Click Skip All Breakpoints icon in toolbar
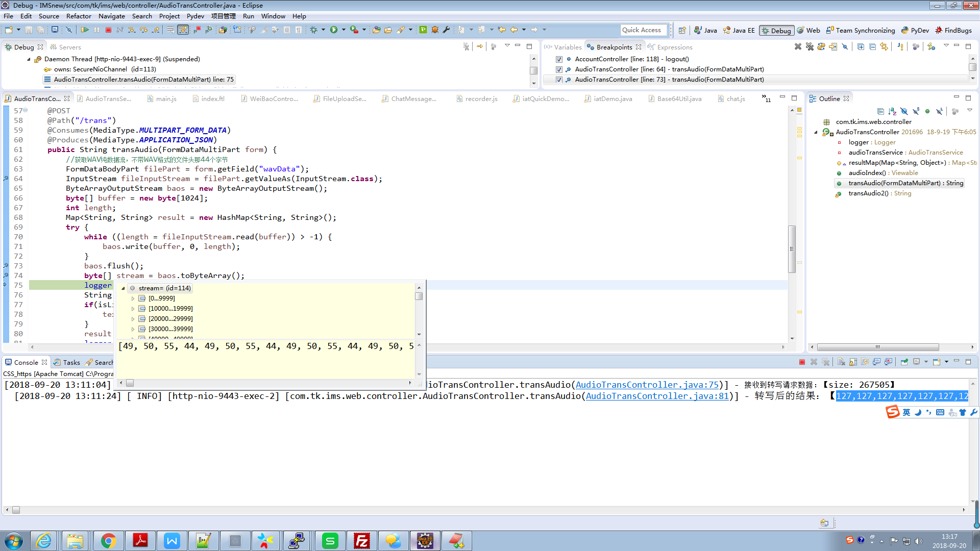Screen dimensions: 980x551 (69, 30)
